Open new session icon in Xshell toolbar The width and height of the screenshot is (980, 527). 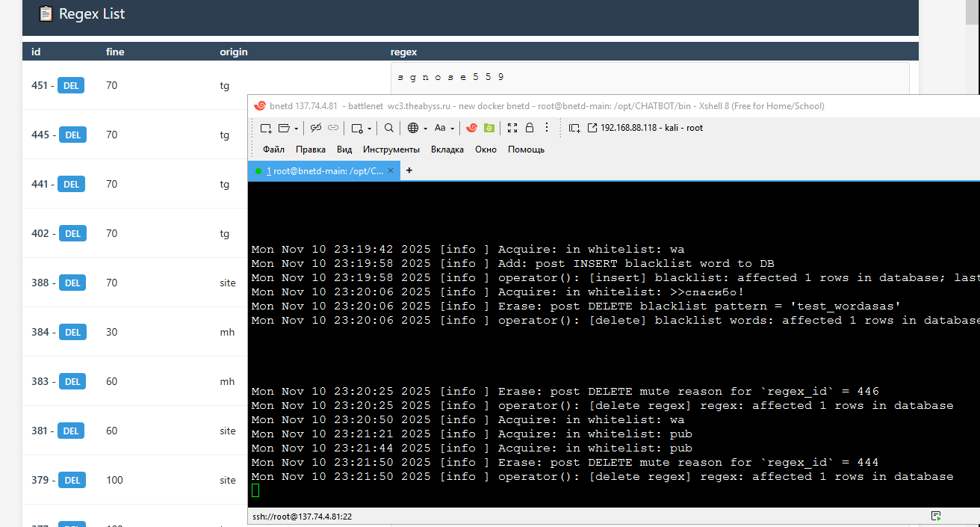(x=266, y=128)
